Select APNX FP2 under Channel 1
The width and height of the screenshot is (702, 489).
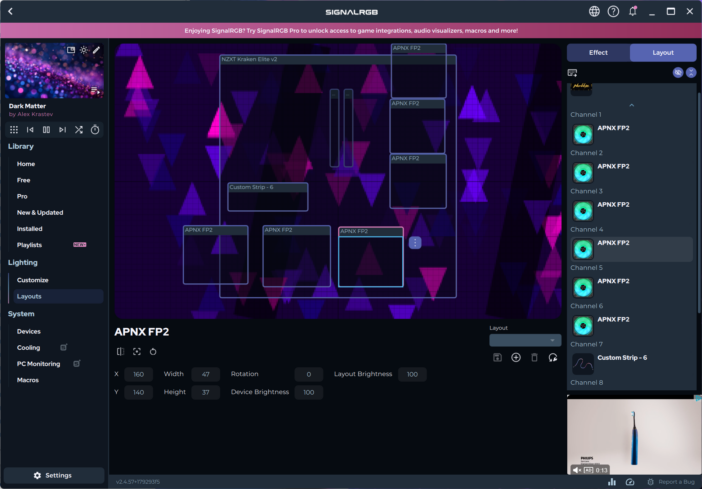[632, 134]
